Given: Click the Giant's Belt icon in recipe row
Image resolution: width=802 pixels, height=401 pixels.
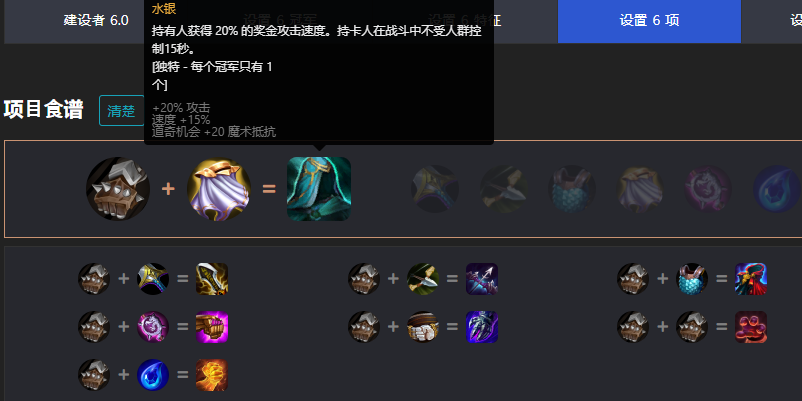Looking at the screenshot, I should pyautogui.click(x=423, y=327).
